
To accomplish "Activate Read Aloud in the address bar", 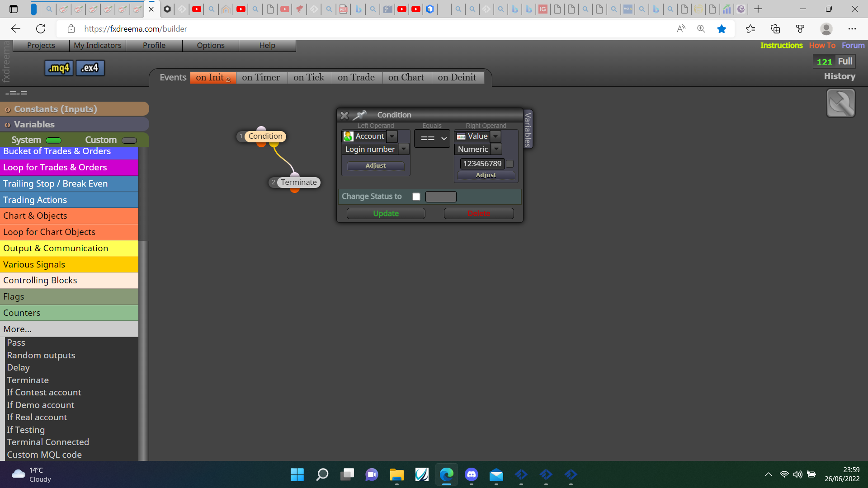I will pos(681,29).
